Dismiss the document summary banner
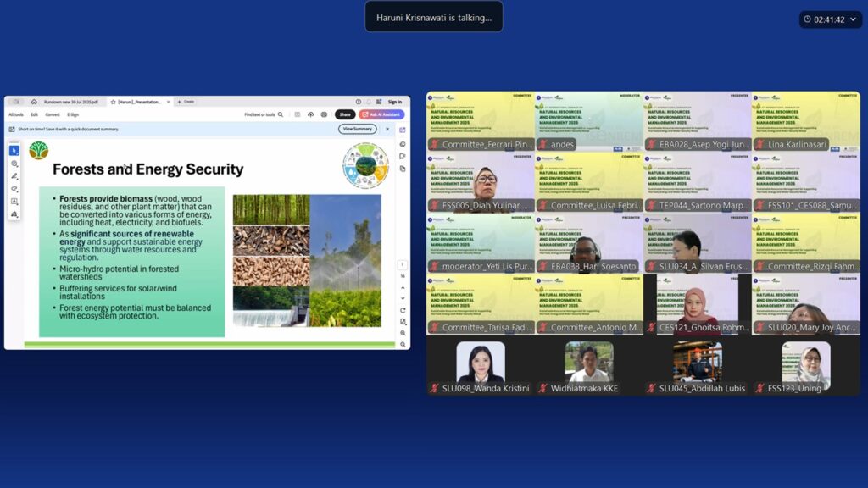The image size is (868, 488). (387, 129)
